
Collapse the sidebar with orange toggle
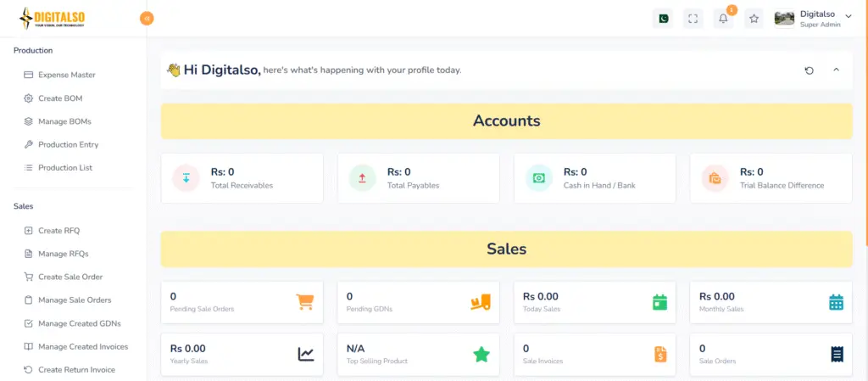[147, 18]
